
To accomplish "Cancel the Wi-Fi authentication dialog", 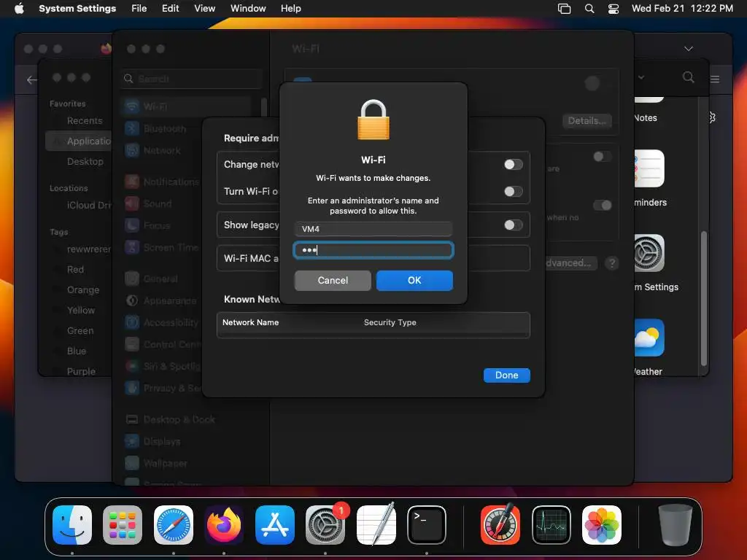I will tap(333, 281).
